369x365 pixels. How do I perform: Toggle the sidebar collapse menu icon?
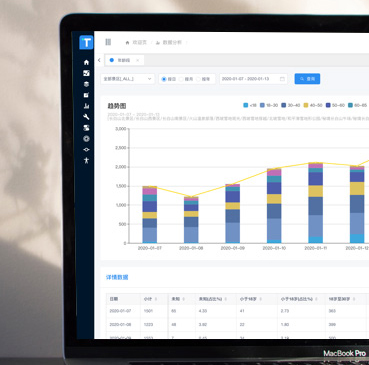(x=108, y=42)
